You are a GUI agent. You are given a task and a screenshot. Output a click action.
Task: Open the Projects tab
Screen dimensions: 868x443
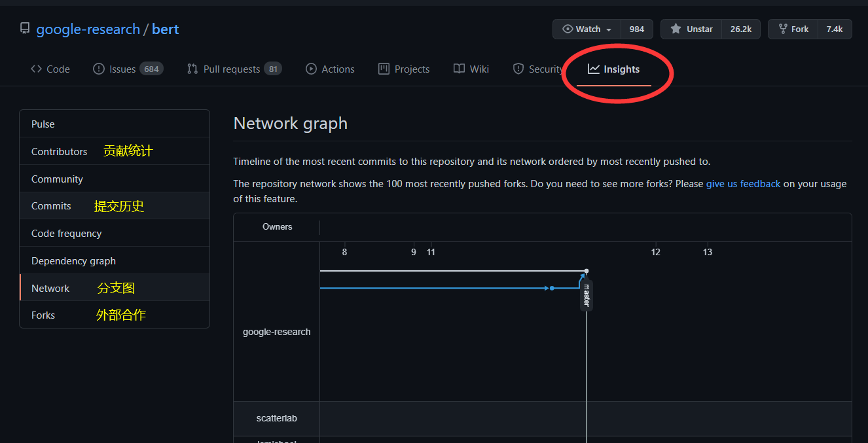point(404,69)
